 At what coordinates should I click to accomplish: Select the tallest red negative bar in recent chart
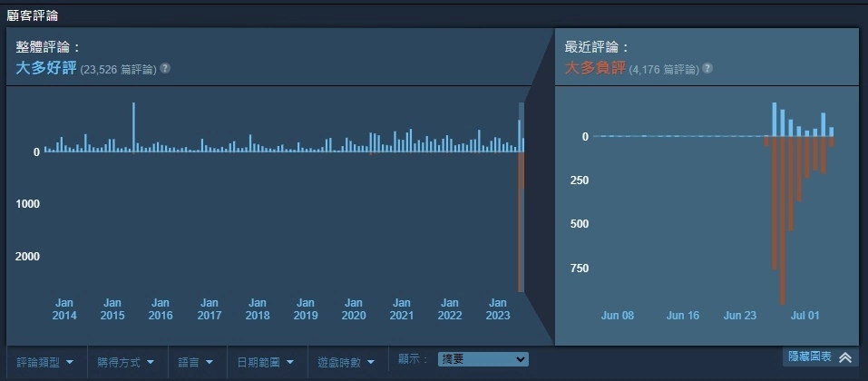click(x=782, y=220)
